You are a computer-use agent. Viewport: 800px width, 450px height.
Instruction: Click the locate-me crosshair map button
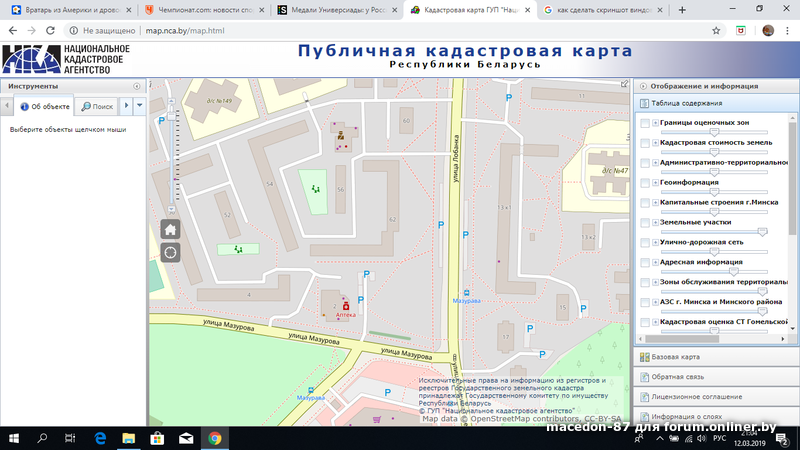point(170,252)
